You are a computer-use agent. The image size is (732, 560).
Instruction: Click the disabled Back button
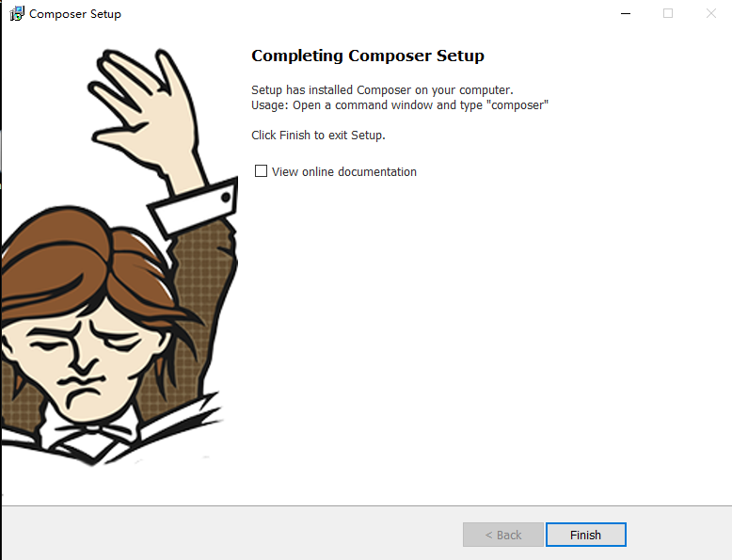tap(503, 535)
